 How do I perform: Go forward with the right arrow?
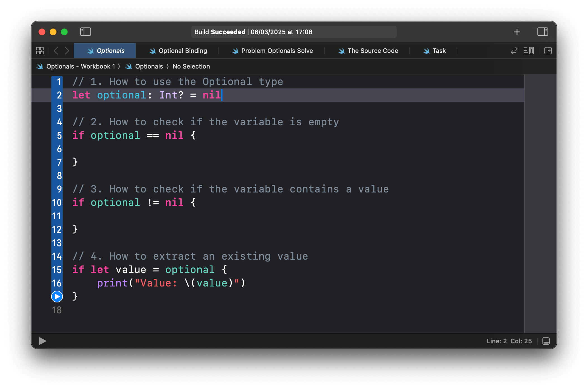[x=67, y=51]
